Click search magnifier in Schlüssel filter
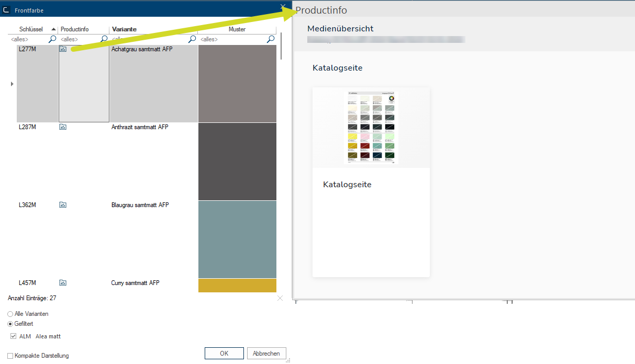635x364 pixels. click(x=52, y=39)
